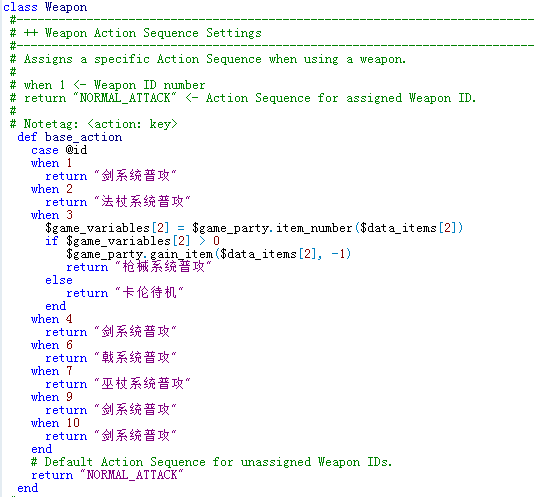This screenshot has width=542, height=497.
Task: Click the "when 9" code line
Action: tap(52, 397)
